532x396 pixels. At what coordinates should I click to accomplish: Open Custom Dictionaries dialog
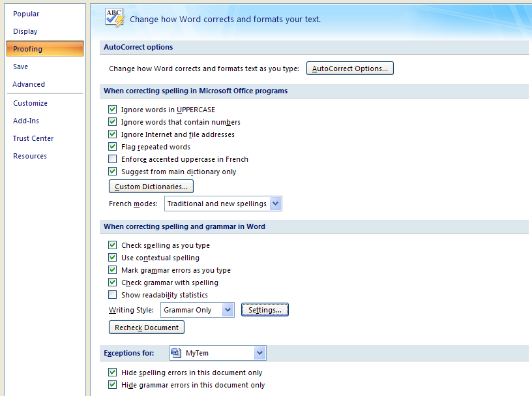151,187
